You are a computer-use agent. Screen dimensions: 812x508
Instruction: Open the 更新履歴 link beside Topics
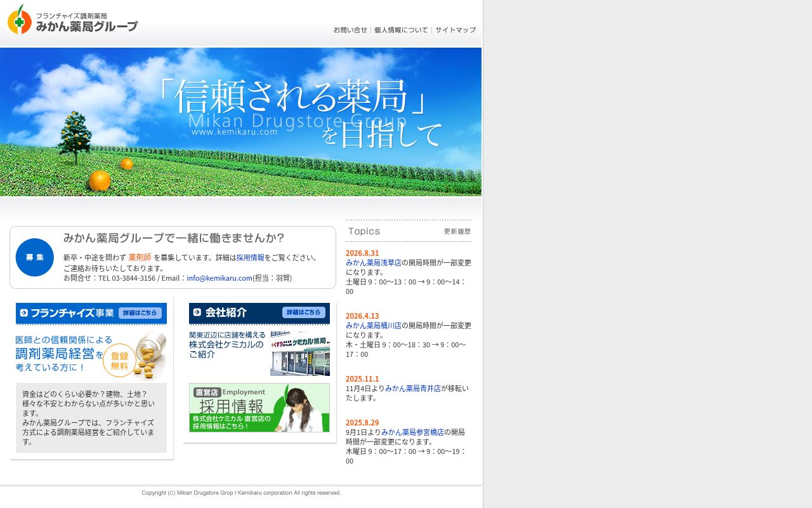click(457, 232)
